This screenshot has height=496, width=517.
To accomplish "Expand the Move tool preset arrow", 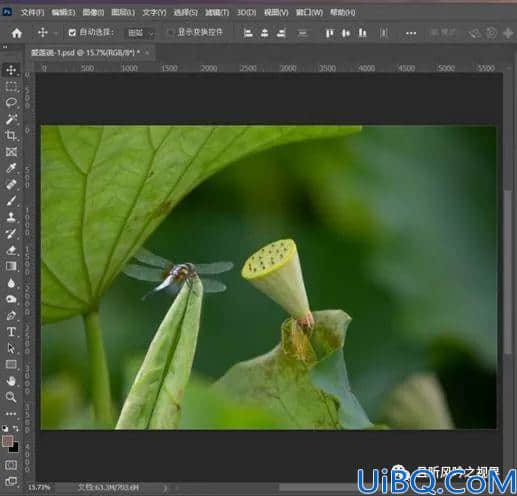I will (x=56, y=33).
